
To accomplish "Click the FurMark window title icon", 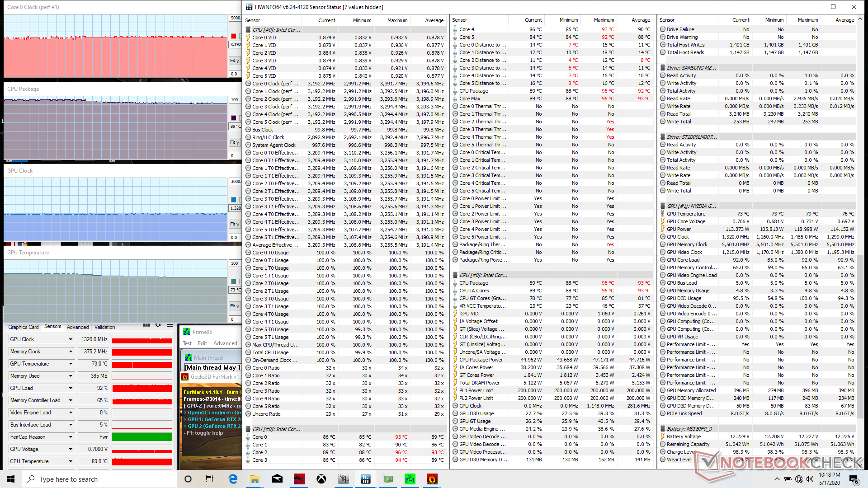I will click(x=185, y=376).
